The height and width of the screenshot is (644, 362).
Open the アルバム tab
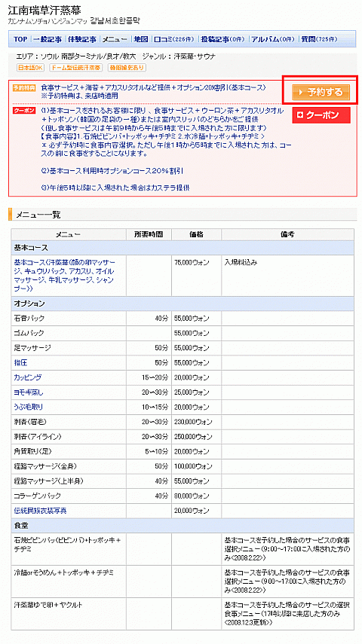point(273,39)
